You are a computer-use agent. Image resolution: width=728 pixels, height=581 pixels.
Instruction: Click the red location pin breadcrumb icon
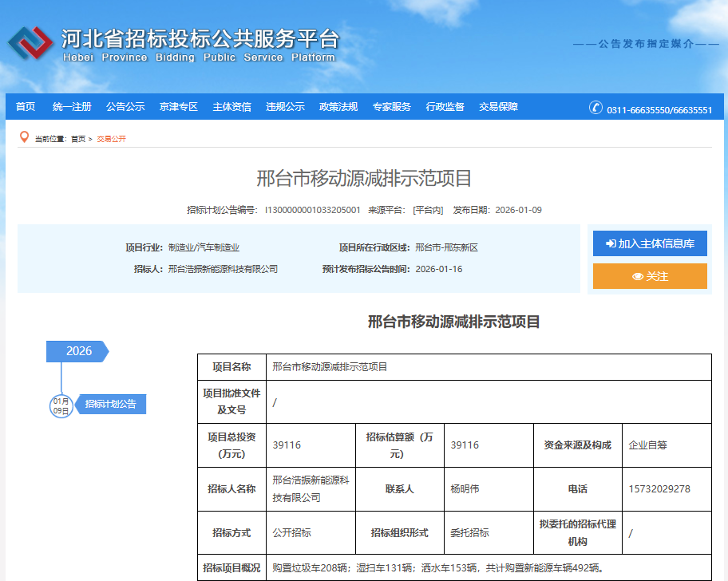click(x=22, y=136)
